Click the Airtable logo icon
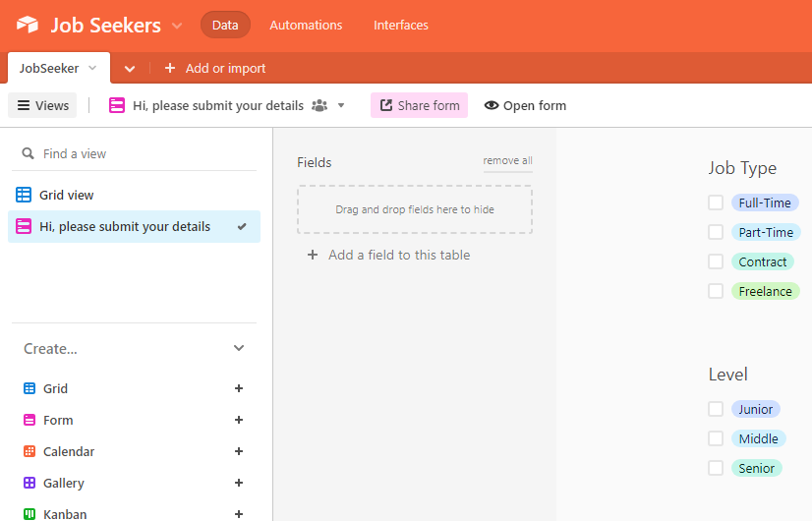 click(x=28, y=25)
